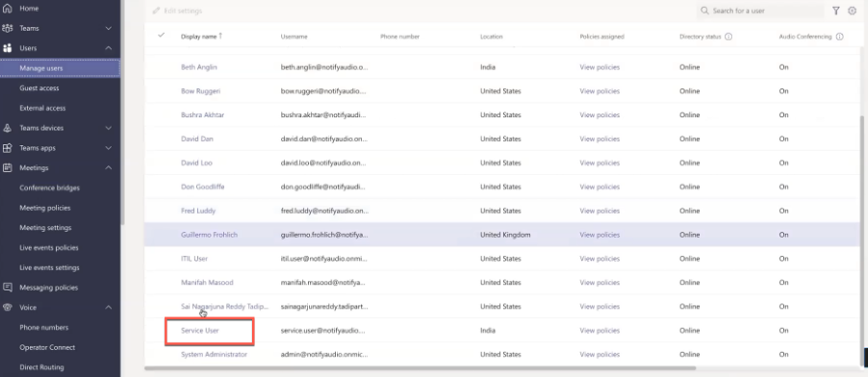Collapse the Voice section chevron
This screenshot has width=868, height=377.
tap(109, 307)
